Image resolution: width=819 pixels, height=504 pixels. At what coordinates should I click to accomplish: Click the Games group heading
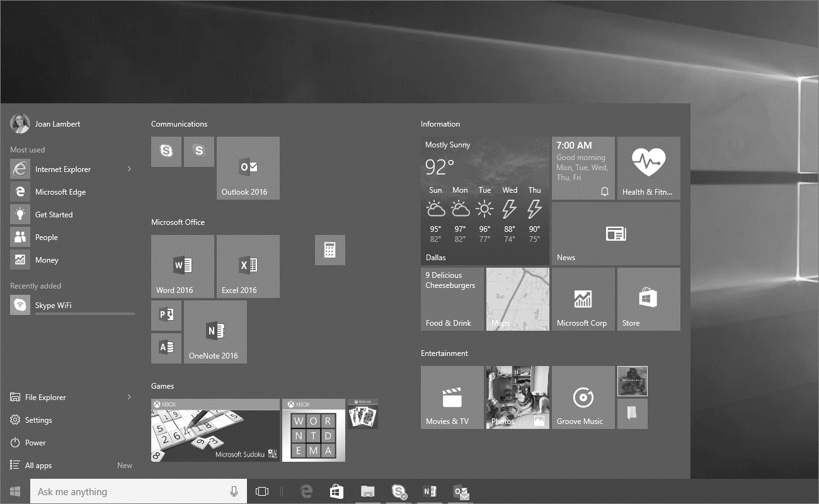pos(163,386)
